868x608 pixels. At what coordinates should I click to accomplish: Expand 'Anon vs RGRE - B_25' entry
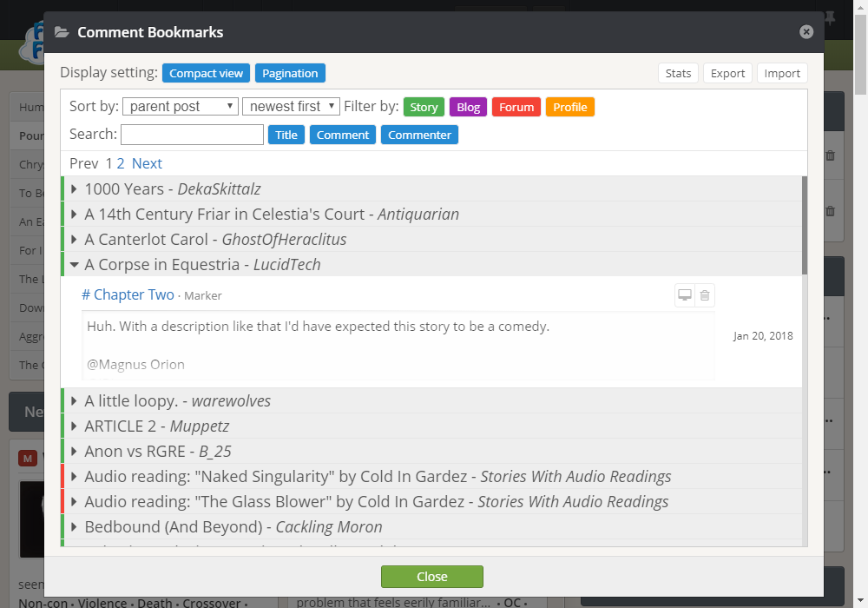click(x=431, y=452)
